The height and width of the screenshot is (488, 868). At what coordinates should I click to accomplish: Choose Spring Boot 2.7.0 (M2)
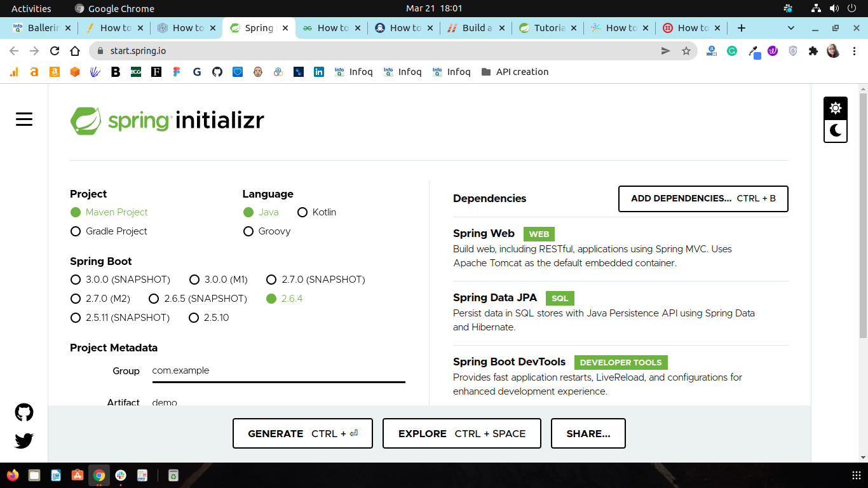tap(100, 299)
